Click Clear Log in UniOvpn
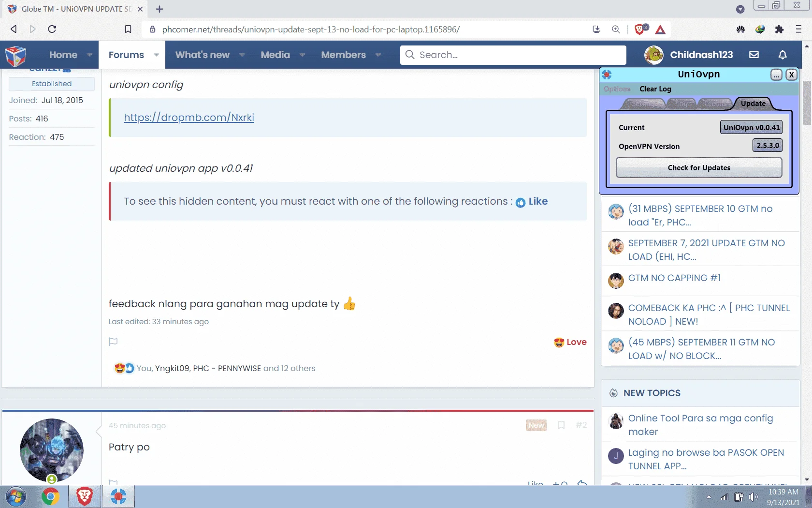The image size is (812, 508). (655, 89)
